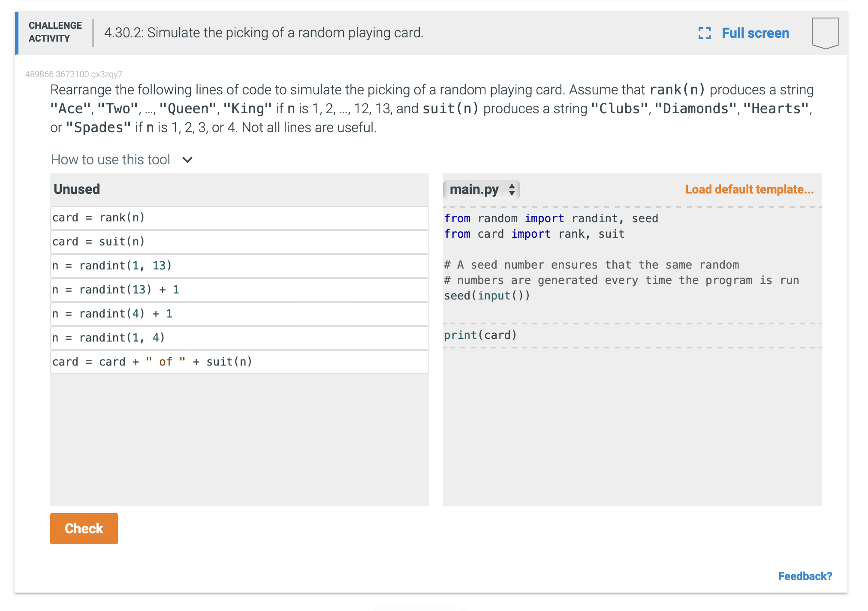Click the Unused panel header

point(76,189)
